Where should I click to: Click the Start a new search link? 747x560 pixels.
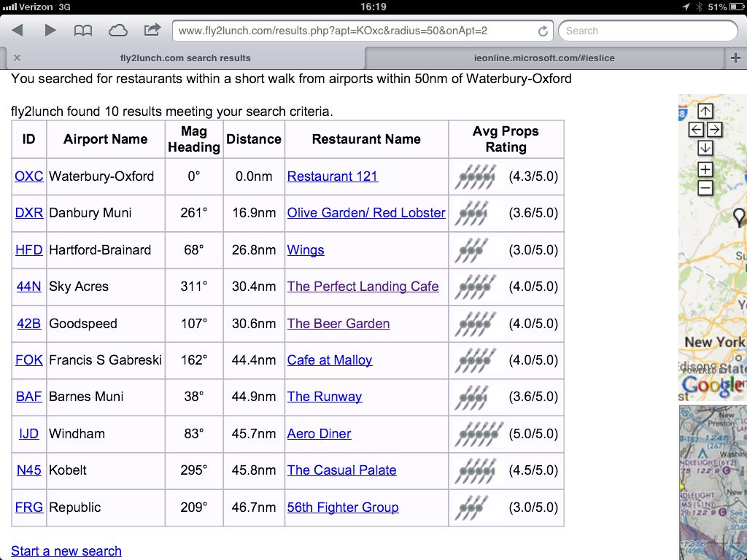(x=66, y=551)
